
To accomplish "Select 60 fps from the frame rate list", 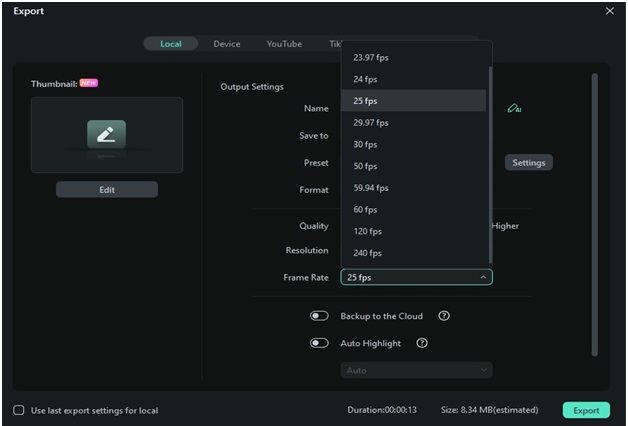I will [366, 210].
